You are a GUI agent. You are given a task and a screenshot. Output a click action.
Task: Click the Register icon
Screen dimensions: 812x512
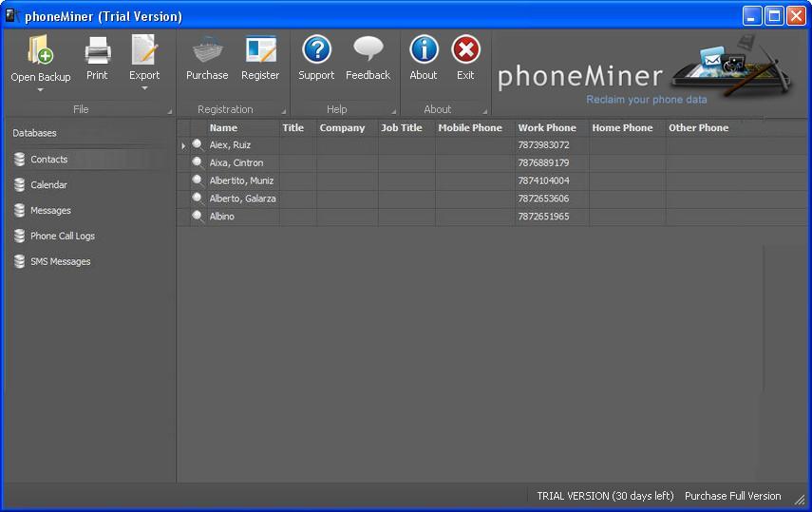260,50
